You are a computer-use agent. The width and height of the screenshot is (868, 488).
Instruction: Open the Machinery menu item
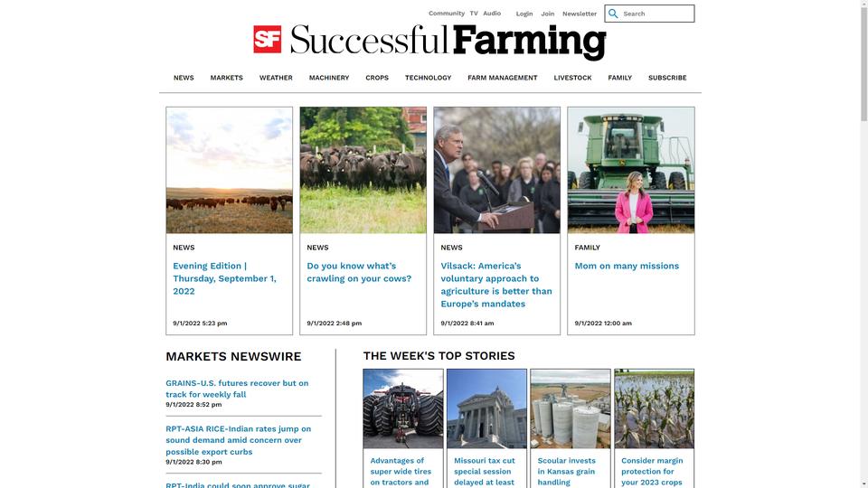coord(329,78)
